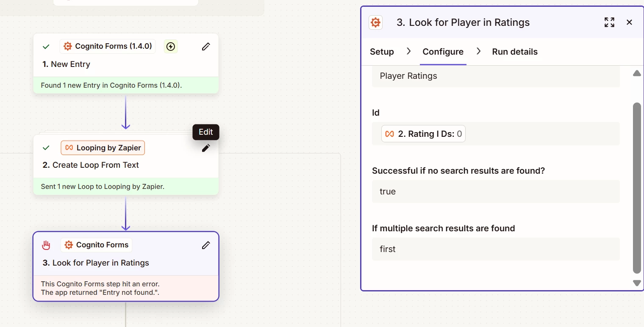Switch to the Setup tab
644x327 pixels.
click(382, 52)
